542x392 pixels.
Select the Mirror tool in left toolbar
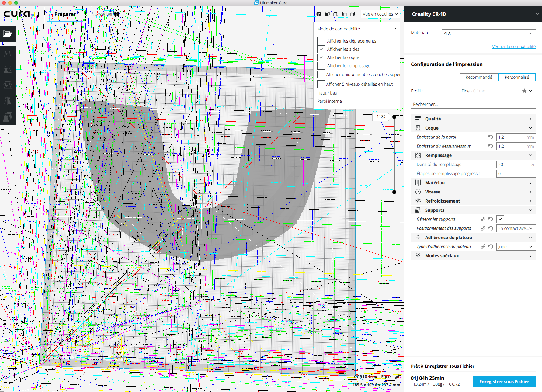8,101
